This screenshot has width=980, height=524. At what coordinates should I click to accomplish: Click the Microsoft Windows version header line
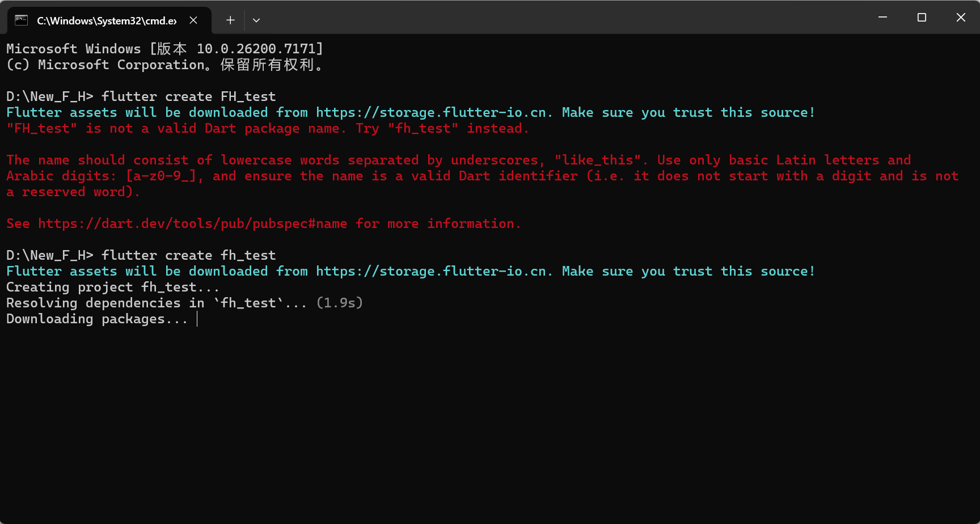pos(164,49)
